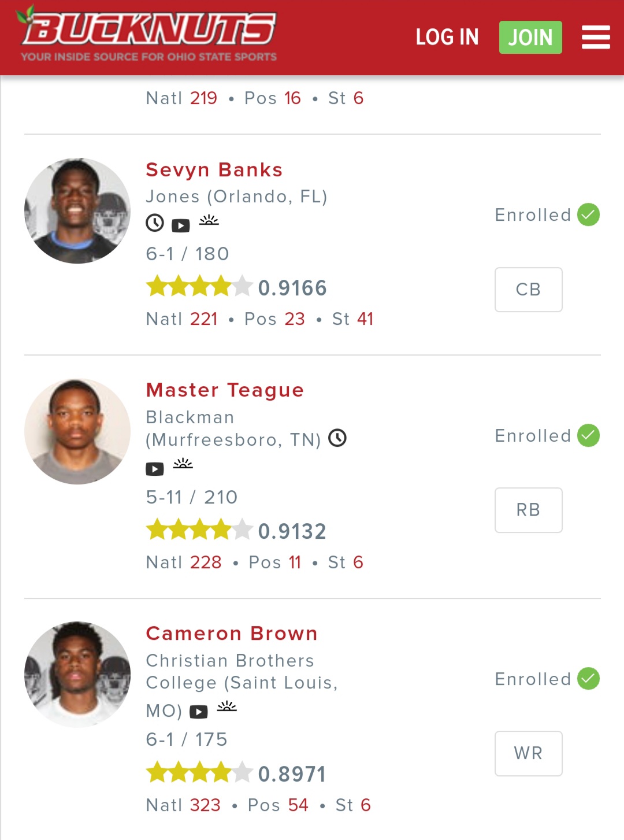
Task: Click Sevyn Banks' enrolled green checkmark
Action: coord(589,214)
